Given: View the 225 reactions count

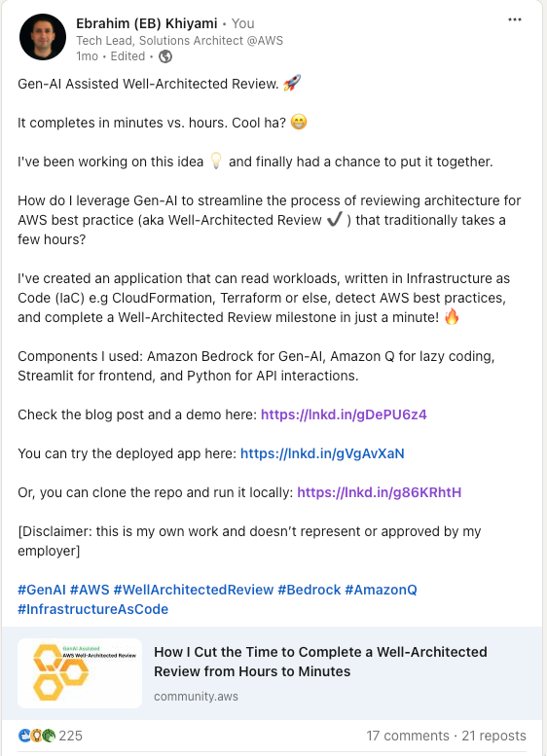Looking at the screenshot, I should (70, 736).
